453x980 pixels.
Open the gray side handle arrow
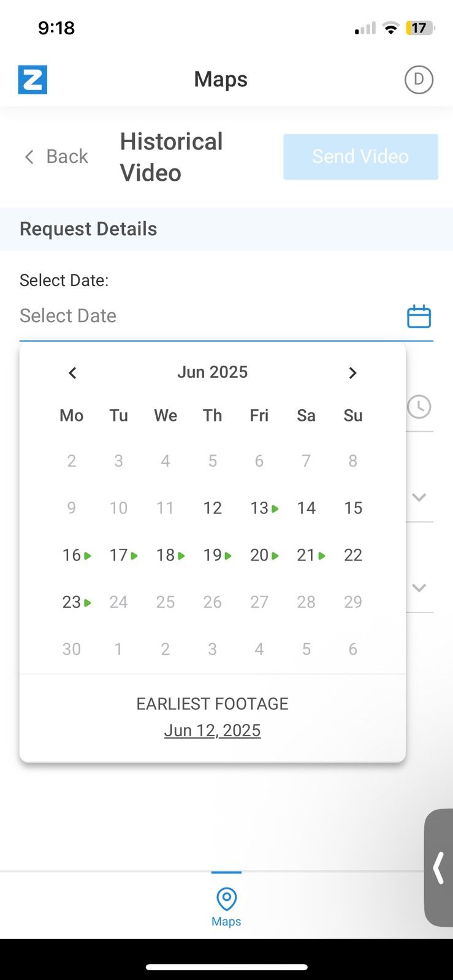click(439, 868)
